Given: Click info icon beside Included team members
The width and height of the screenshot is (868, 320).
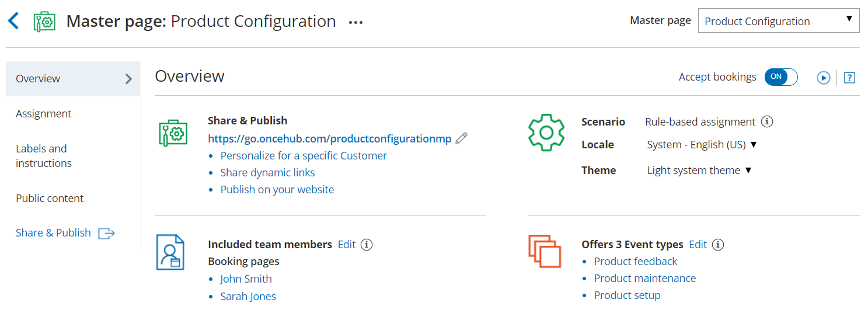Looking at the screenshot, I should [x=367, y=245].
